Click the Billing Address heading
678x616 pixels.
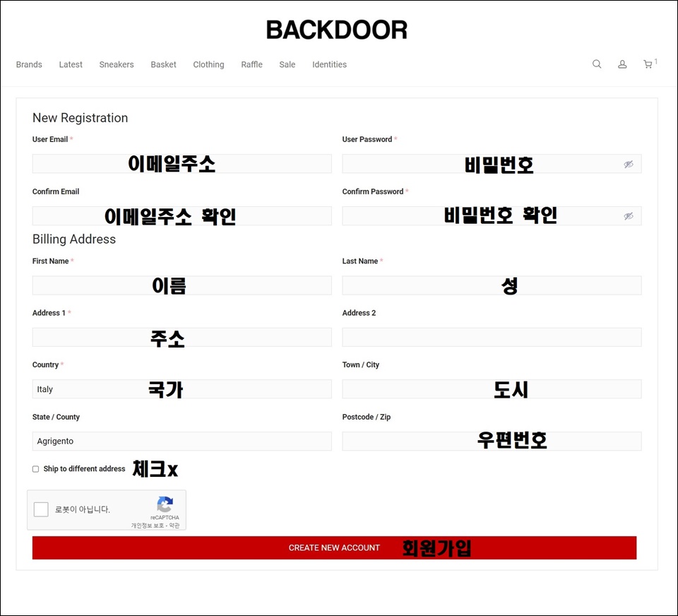click(74, 239)
